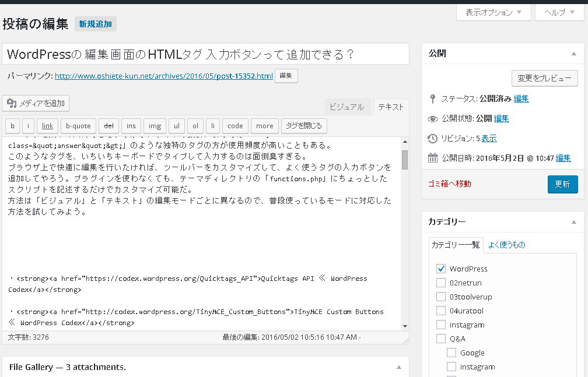Insert bold tag with the b button
Image resolution: width=588 pixels, height=377 pixels.
(x=12, y=126)
